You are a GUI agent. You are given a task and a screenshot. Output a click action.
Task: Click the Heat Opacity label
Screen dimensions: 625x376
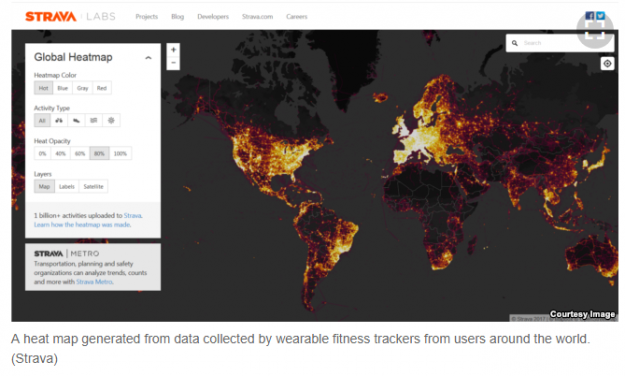coord(52,141)
